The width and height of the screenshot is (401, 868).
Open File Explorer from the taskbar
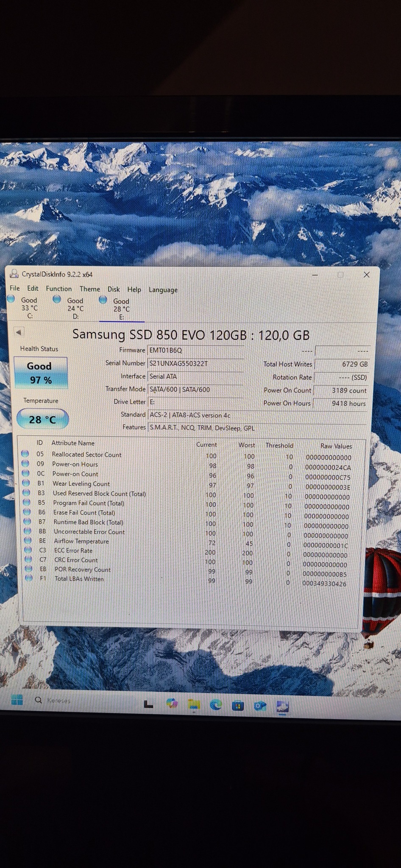point(194,704)
